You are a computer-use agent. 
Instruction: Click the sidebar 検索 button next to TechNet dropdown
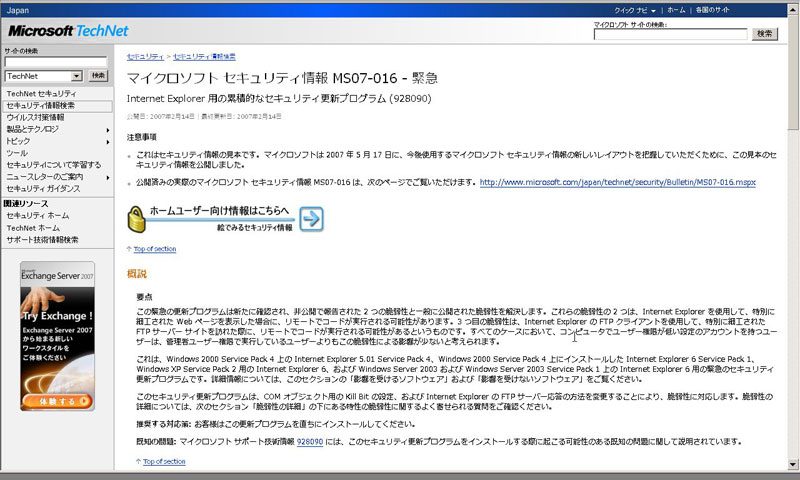(98, 76)
